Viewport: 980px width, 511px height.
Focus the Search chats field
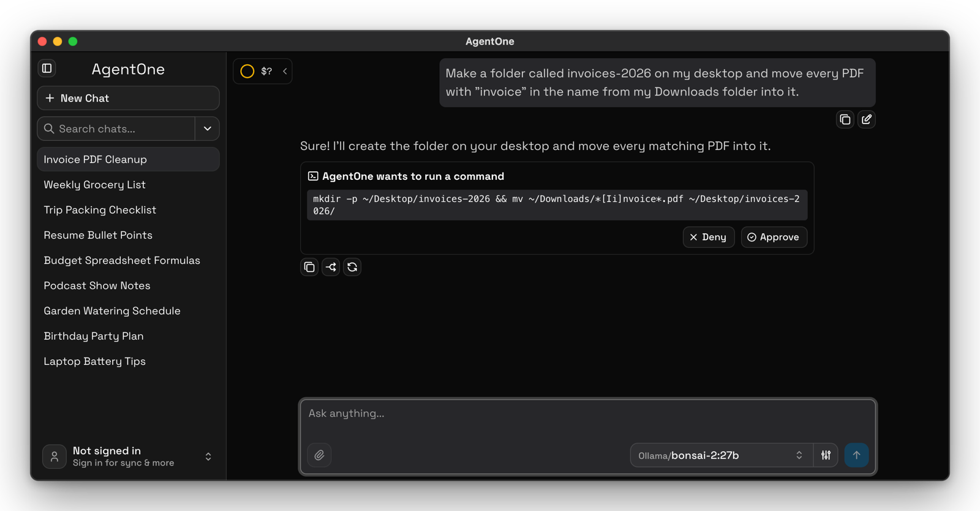116,129
